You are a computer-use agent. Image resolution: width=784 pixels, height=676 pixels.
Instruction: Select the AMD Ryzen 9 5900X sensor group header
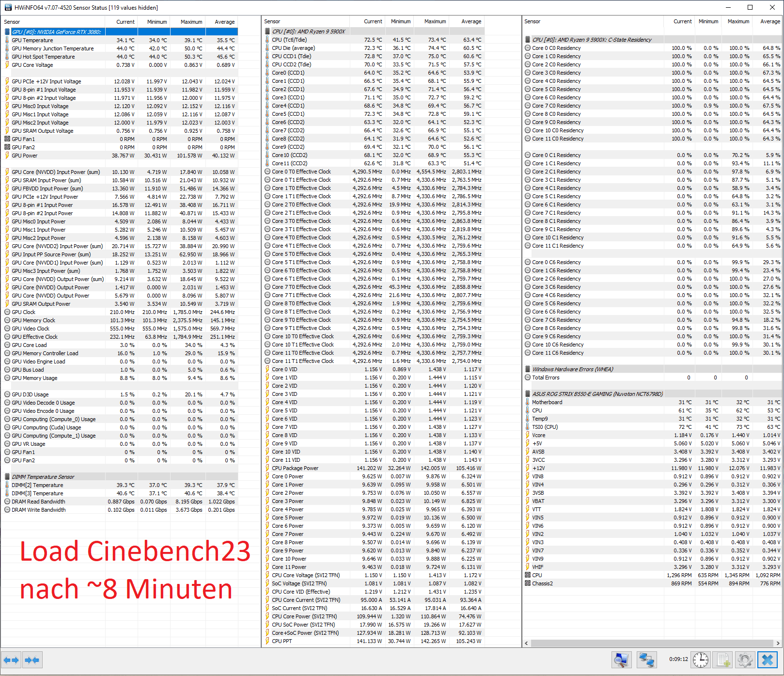tap(374, 31)
